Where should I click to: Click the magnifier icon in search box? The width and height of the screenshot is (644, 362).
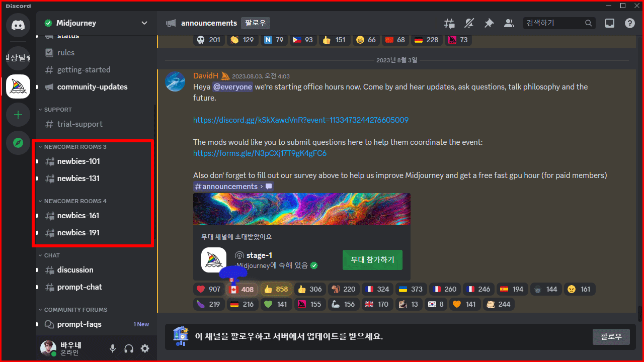(x=589, y=23)
